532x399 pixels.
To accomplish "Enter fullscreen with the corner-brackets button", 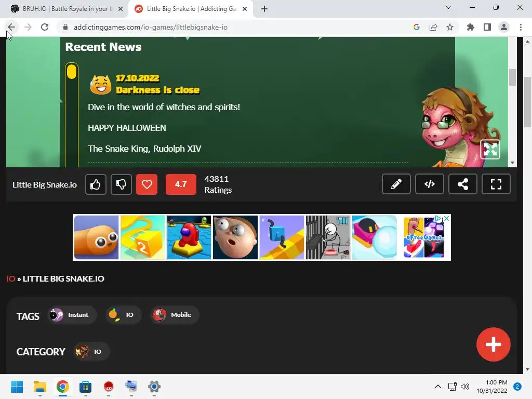I will [x=496, y=184].
